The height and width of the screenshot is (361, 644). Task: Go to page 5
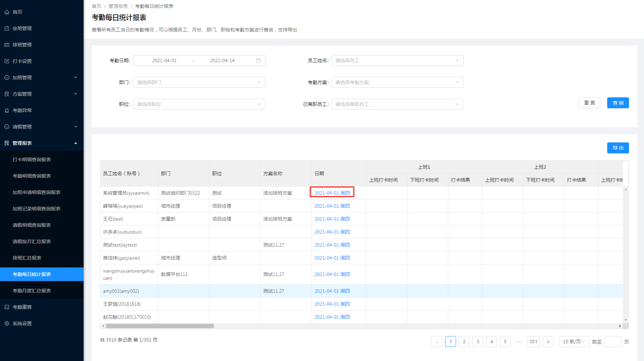pyautogui.click(x=505, y=342)
